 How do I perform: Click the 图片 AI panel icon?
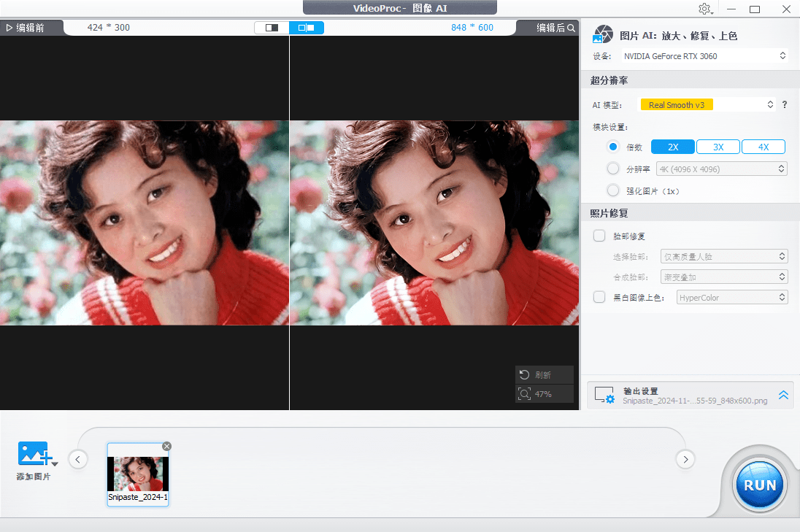603,34
